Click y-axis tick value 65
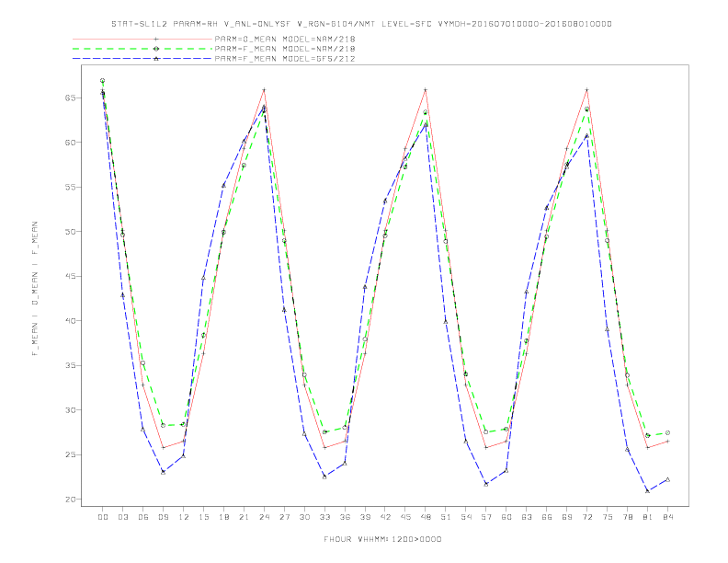Screen dimensions: 728x563 70,98
